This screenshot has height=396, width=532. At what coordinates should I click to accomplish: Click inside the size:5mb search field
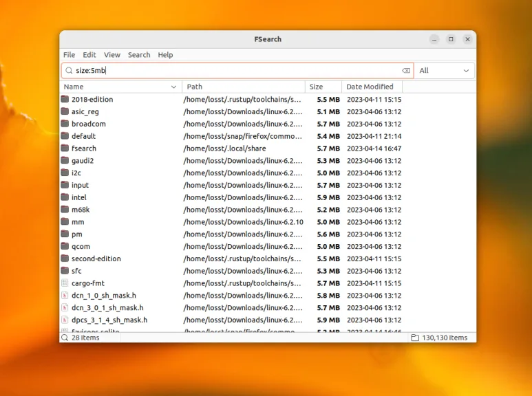click(x=237, y=71)
